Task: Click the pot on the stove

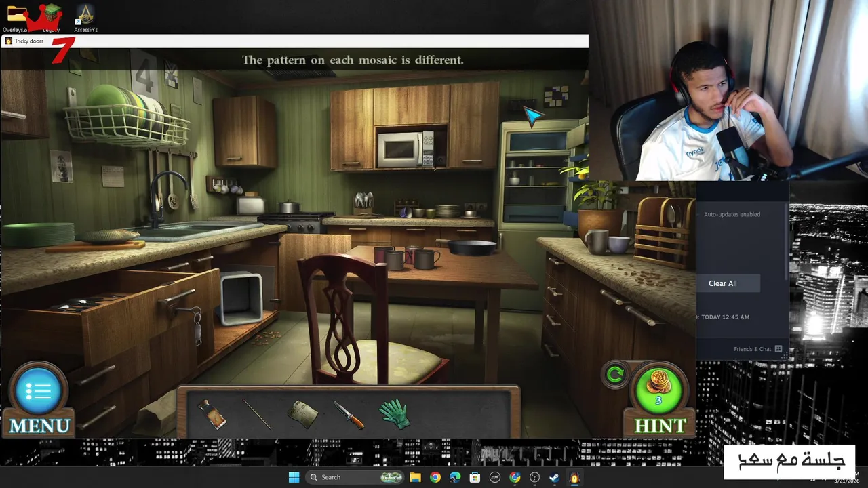Action: [290, 207]
